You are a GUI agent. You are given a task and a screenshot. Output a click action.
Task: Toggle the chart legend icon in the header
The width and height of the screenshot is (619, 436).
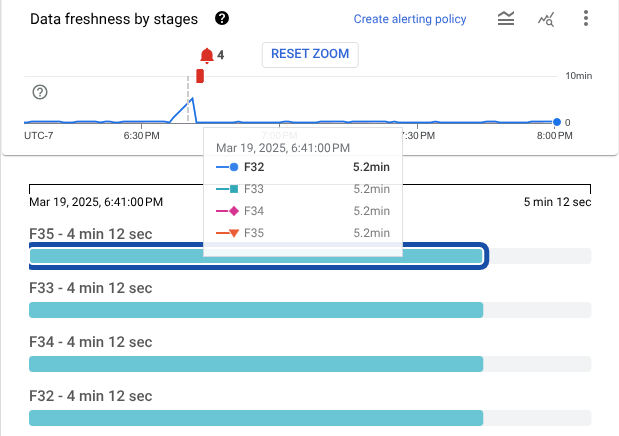click(507, 19)
